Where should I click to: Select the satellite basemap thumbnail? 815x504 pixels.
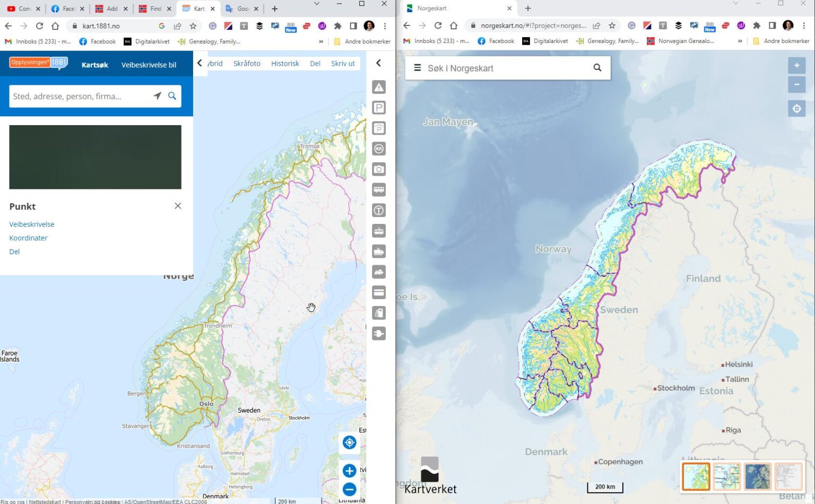[757, 476]
